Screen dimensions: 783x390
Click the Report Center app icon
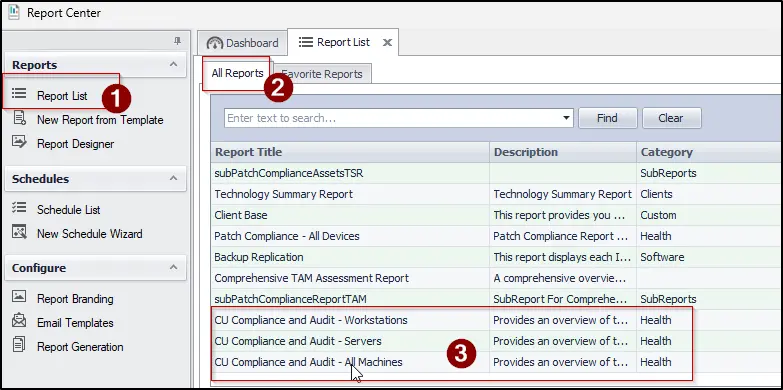13,12
